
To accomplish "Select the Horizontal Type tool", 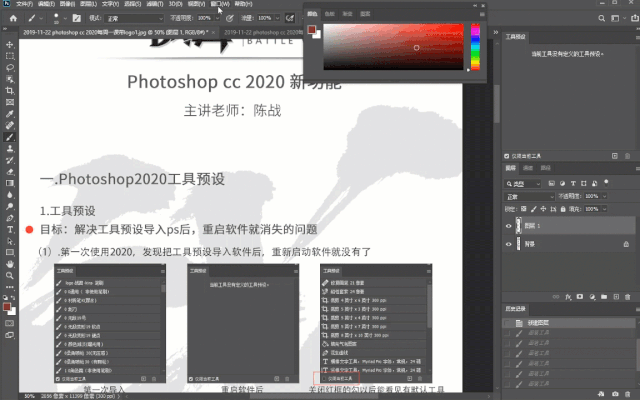I will (10, 229).
